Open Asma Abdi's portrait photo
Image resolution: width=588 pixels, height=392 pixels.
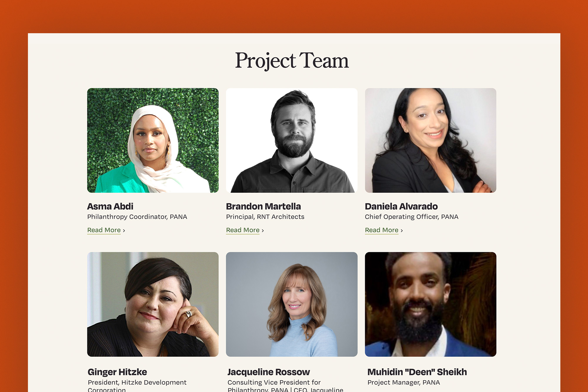[153, 140]
